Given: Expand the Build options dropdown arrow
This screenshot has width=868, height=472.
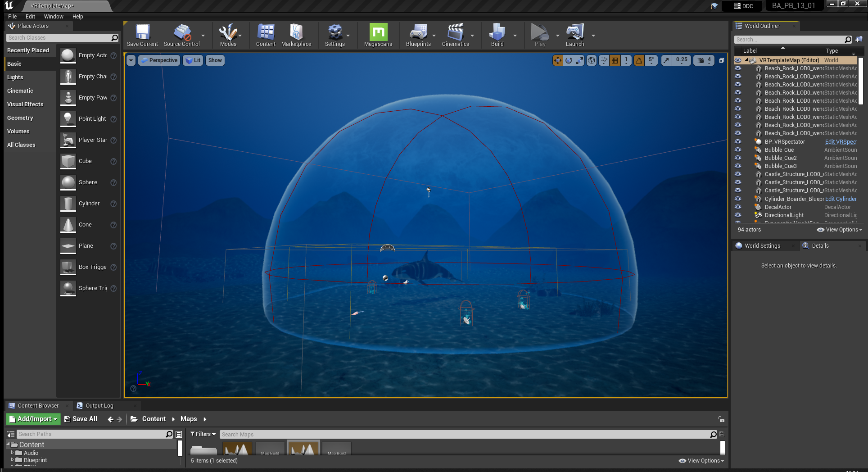Looking at the screenshot, I should (515, 36).
